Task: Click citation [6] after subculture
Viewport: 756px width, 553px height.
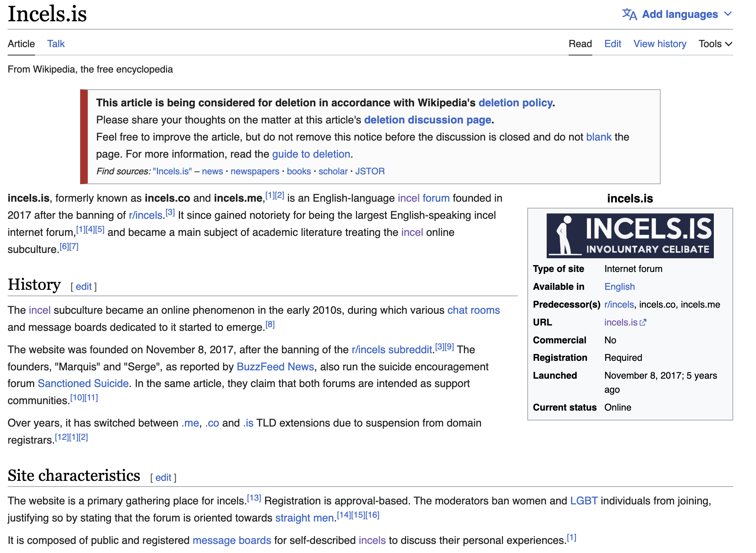Action: tap(64, 246)
